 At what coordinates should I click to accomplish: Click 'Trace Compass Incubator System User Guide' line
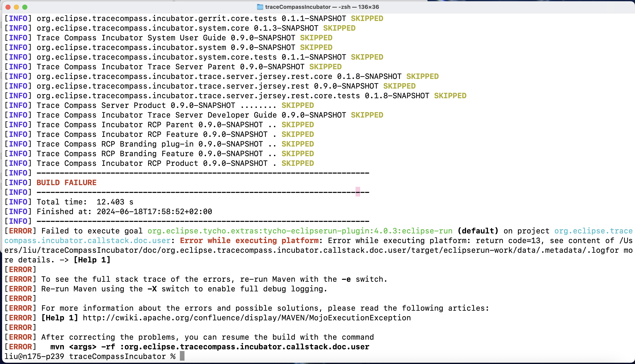click(x=168, y=38)
